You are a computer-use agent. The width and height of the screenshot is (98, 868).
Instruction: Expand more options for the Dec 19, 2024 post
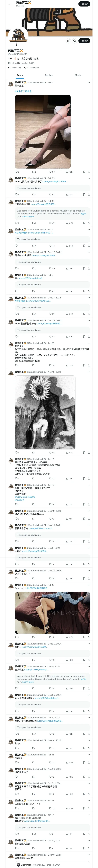click(x=89, y=511)
